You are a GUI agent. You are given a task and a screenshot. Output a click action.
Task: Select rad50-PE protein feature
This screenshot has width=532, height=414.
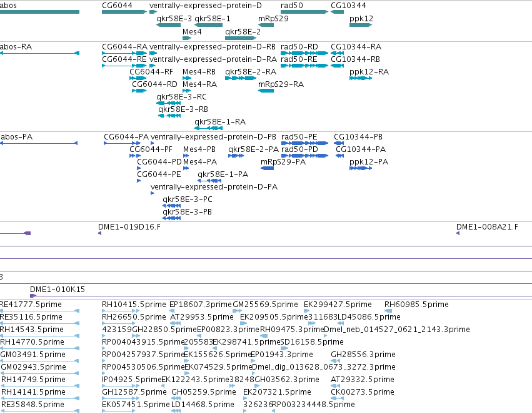(304, 143)
